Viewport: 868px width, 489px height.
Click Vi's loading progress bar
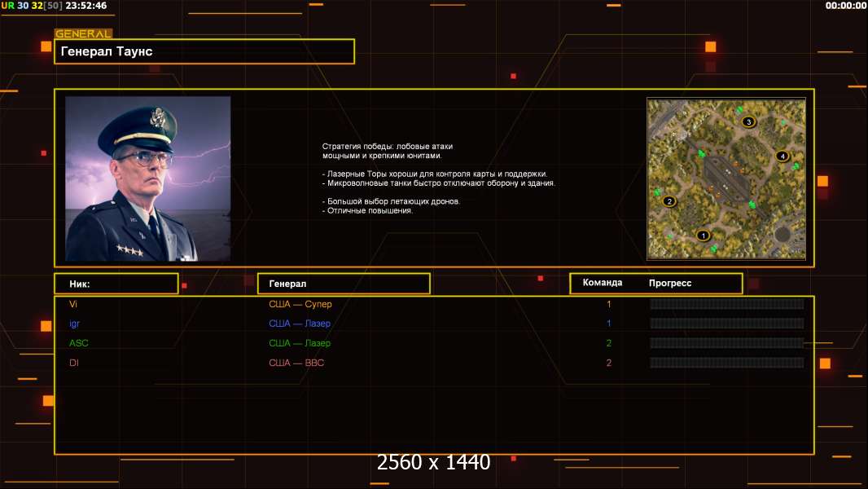727,303
